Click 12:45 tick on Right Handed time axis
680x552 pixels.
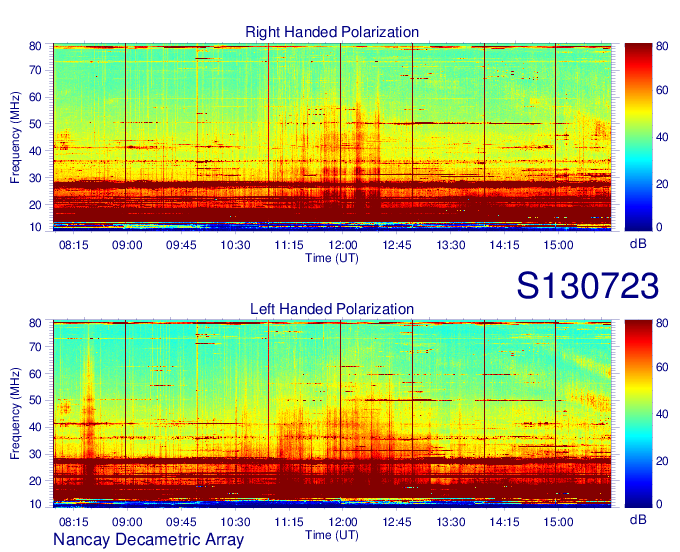[397, 245]
